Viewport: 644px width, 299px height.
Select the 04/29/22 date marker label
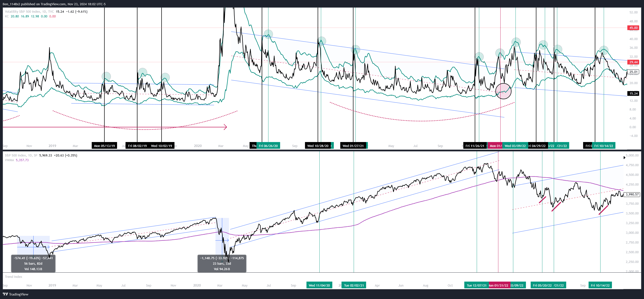538,146
